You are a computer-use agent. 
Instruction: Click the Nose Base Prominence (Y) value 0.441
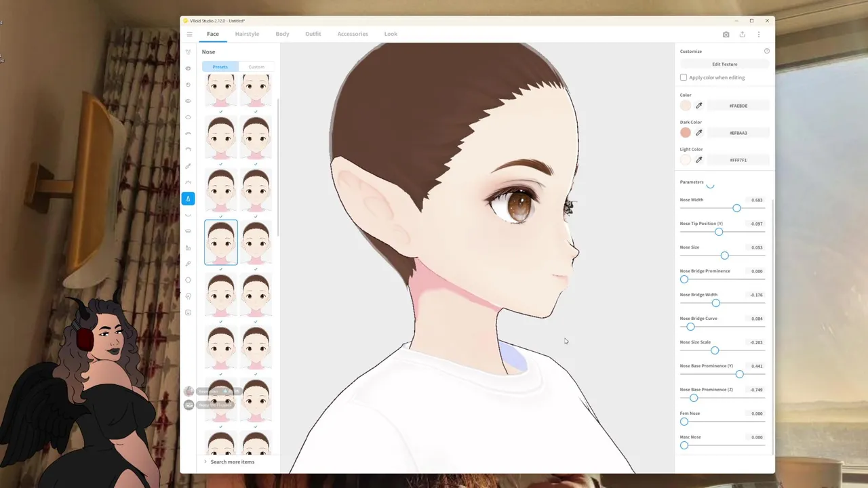pos(757,366)
